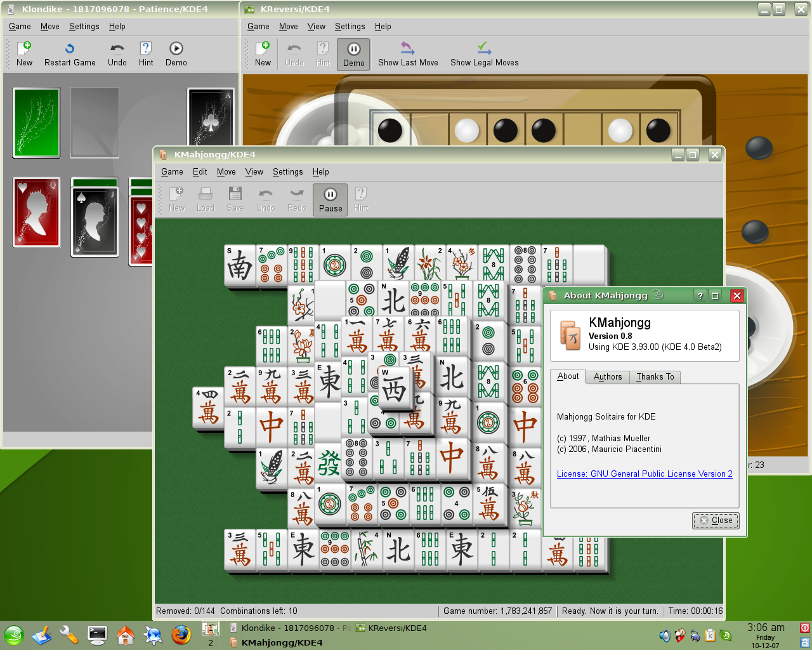Open Game menu in Klondike window
The image size is (812, 650).
(20, 27)
